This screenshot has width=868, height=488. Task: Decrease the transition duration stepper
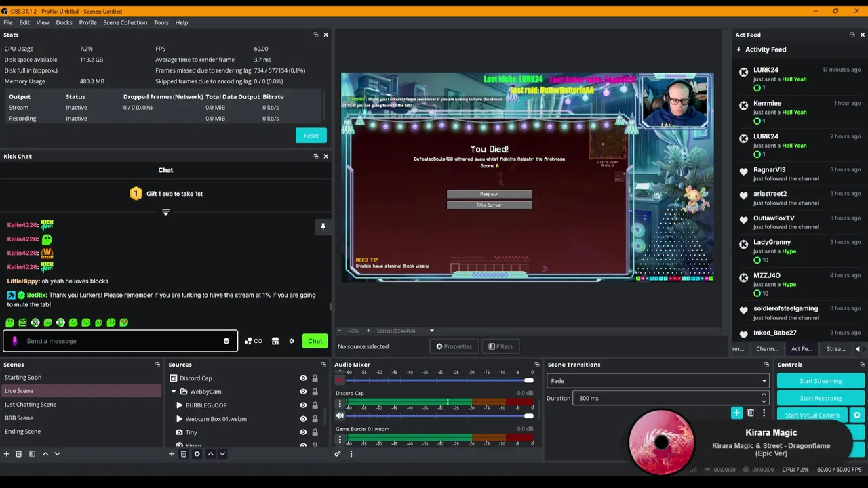click(x=764, y=401)
